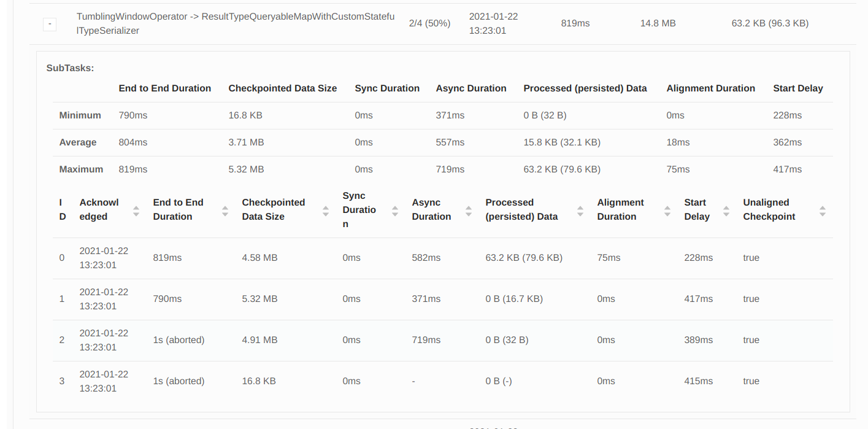Viewport: 868px width, 429px height.
Task: Click the 3.71 MB average data size
Action: coord(246,142)
